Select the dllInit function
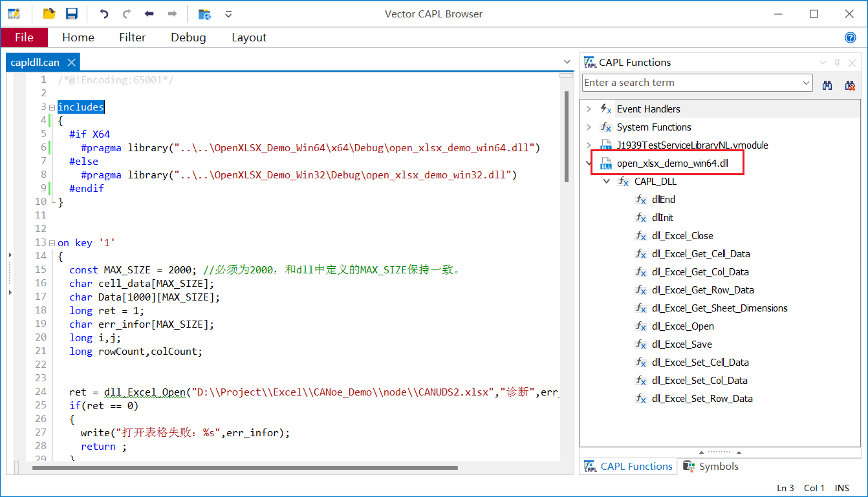Image resolution: width=868 pixels, height=497 pixels. point(662,218)
